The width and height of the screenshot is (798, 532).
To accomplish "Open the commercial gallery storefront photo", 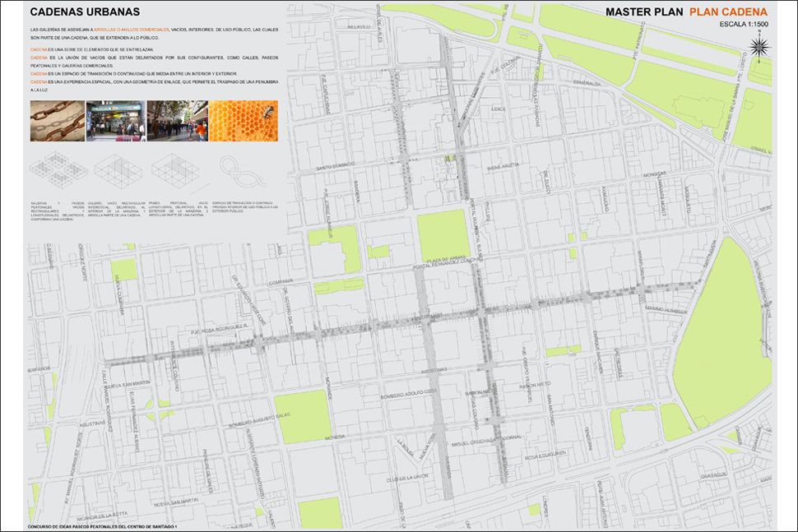I will (115, 121).
